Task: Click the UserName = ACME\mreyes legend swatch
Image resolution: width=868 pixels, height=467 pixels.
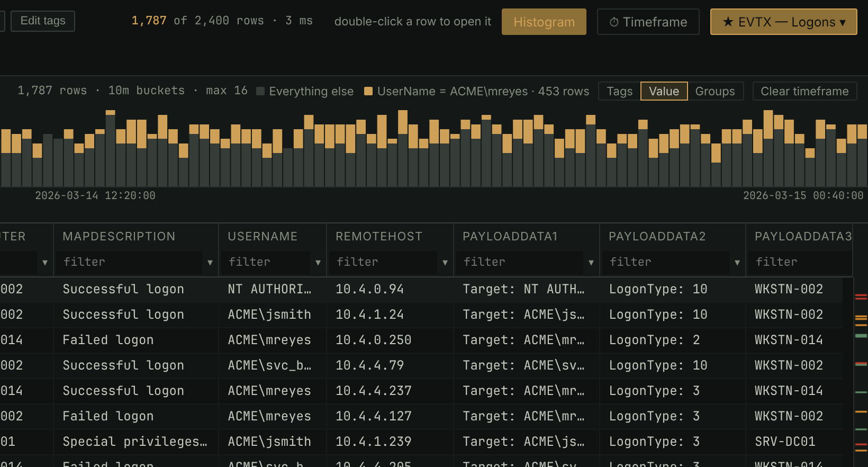Action: pyautogui.click(x=368, y=91)
